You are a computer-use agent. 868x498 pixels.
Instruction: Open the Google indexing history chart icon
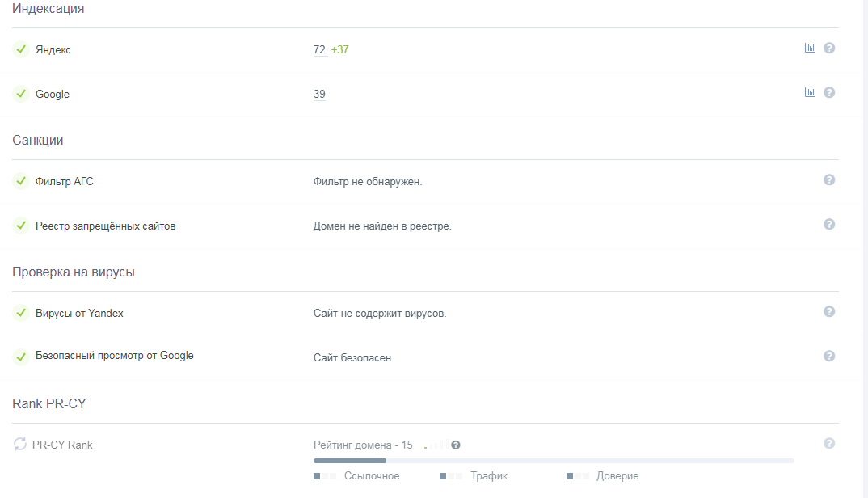[x=809, y=92]
